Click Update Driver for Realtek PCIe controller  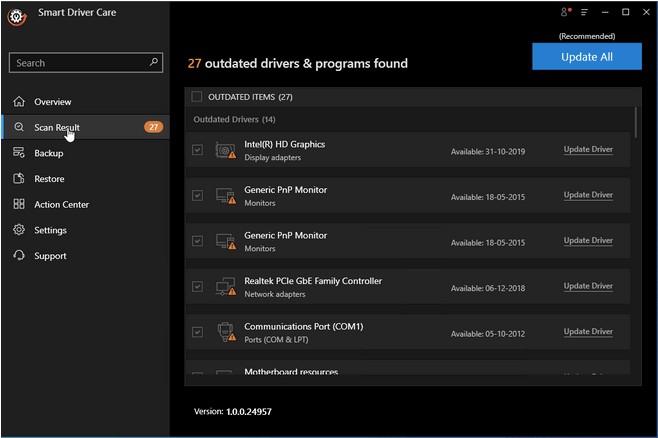tap(588, 286)
